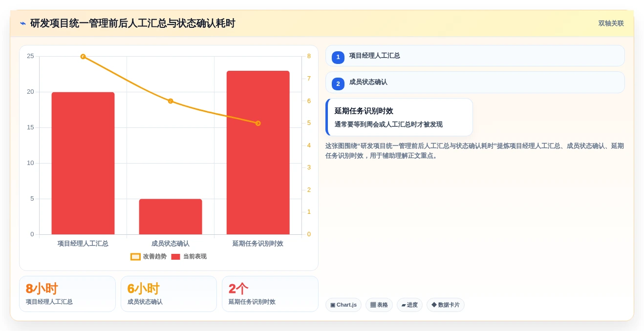Viewport: 644px width, 331px height.
Task: Click the description paragraph starting 这张图围绕
Action: tap(474, 151)
